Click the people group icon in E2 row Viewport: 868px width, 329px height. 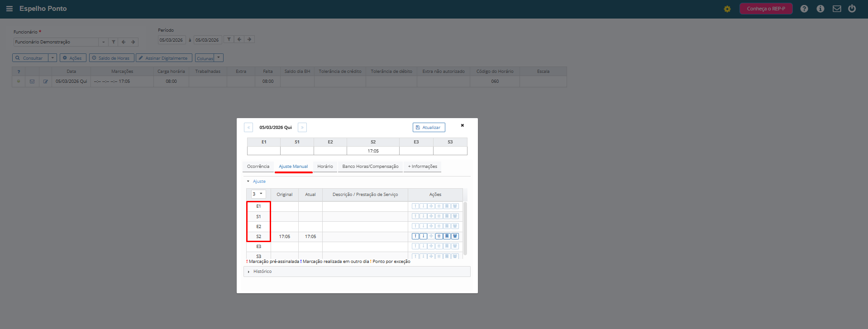[455, 226]
